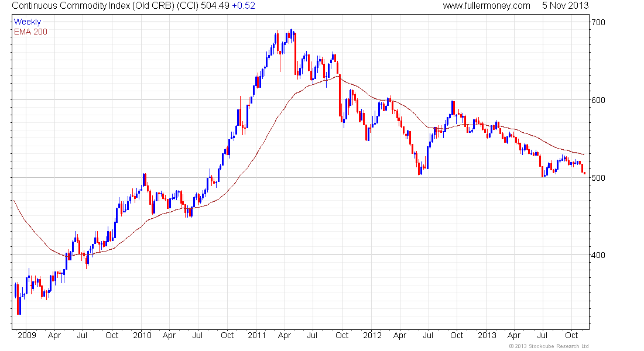
Task: Click the date 5 Nov 2013
Action: point(565,6)
